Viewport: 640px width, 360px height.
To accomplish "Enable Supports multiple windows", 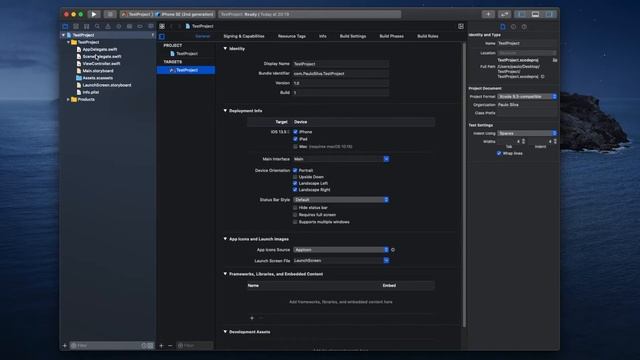I will pos(295,222).
